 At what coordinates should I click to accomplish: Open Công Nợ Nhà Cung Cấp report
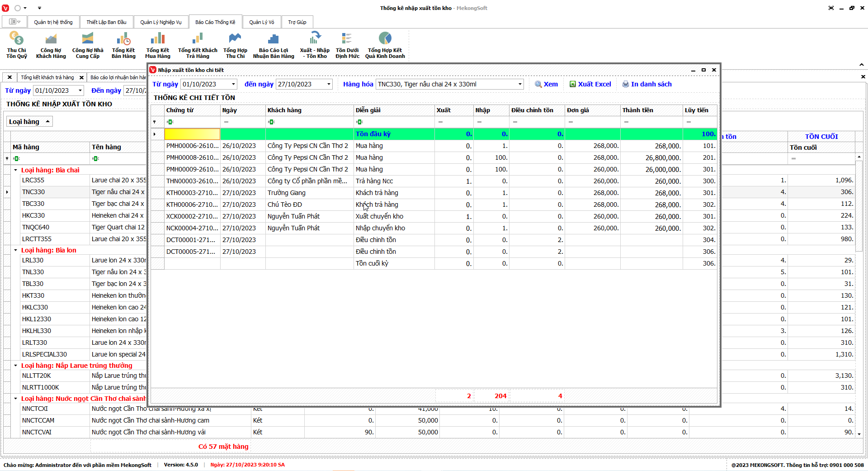click(88, 45)
